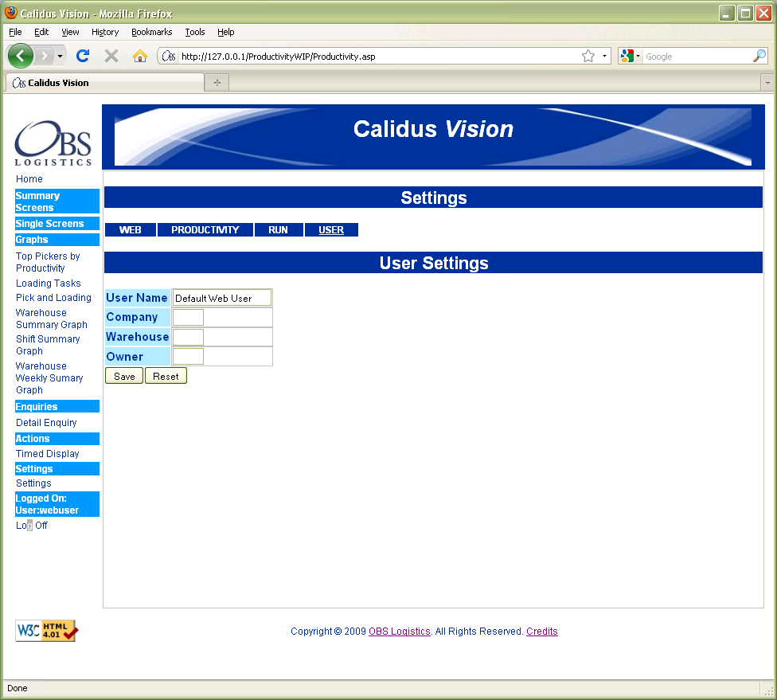Click the Company input field

[188, 317]
